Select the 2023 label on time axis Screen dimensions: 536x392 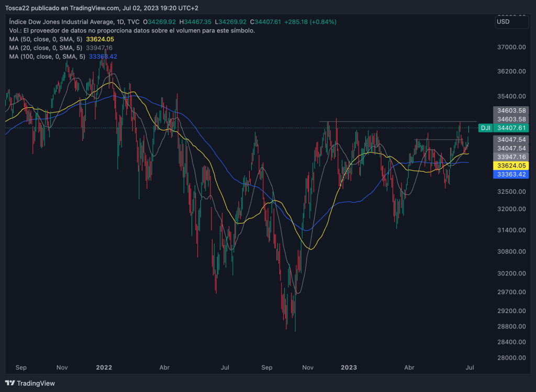(x=348, y=368)
